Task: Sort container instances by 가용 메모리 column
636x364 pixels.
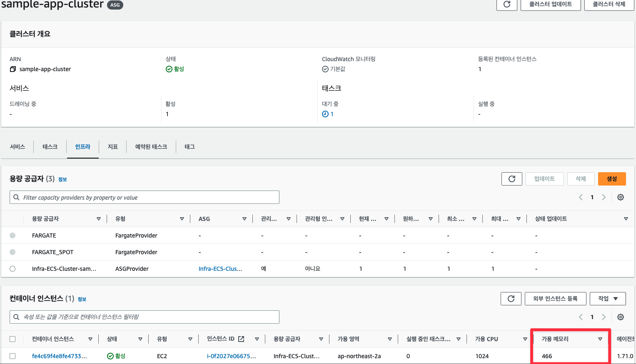Action: (x=600, y=339)
